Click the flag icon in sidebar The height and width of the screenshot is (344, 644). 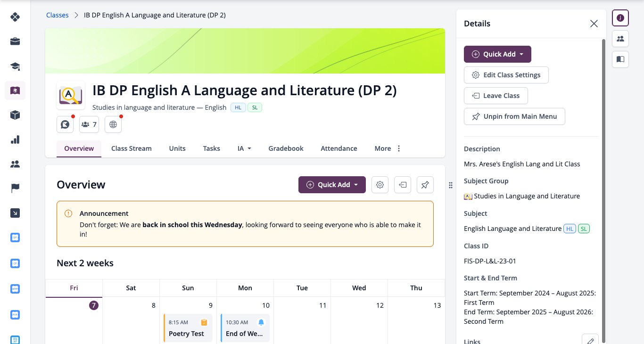pyautogui.click(x=15, y=188)
